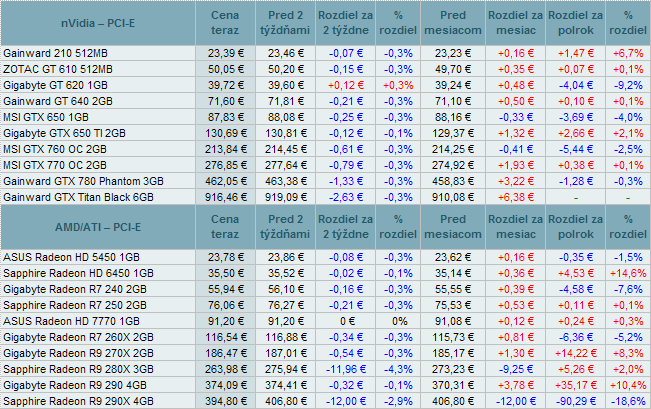Select ASUS Radeon HD 7770 1GB entry
The image size is (651, 409).
click(71, 321)
